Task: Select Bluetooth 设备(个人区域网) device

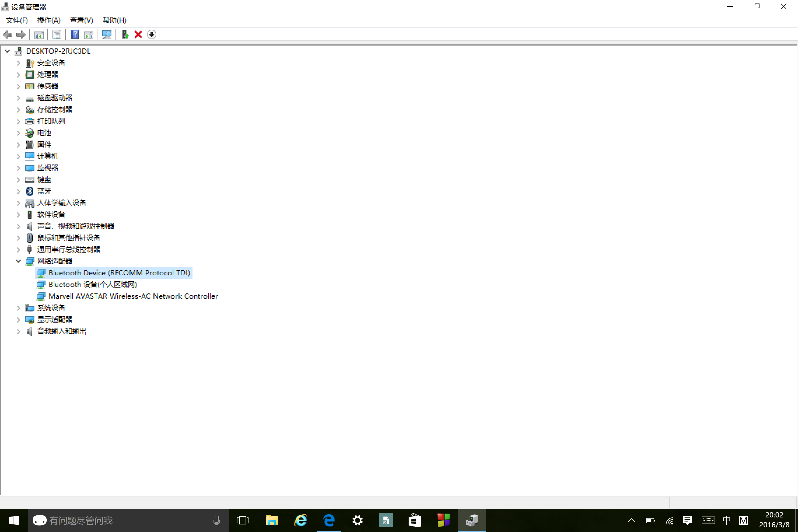Action: [x=92, y=285]
